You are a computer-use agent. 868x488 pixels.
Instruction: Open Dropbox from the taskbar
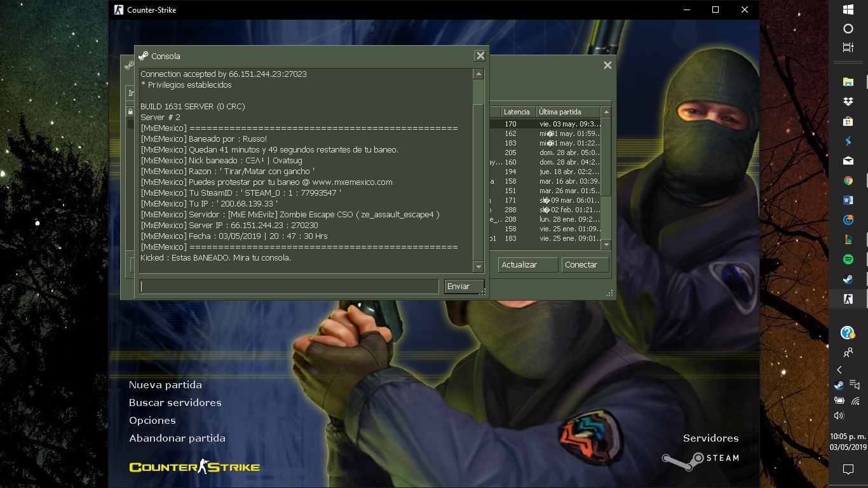coord(848,102)
